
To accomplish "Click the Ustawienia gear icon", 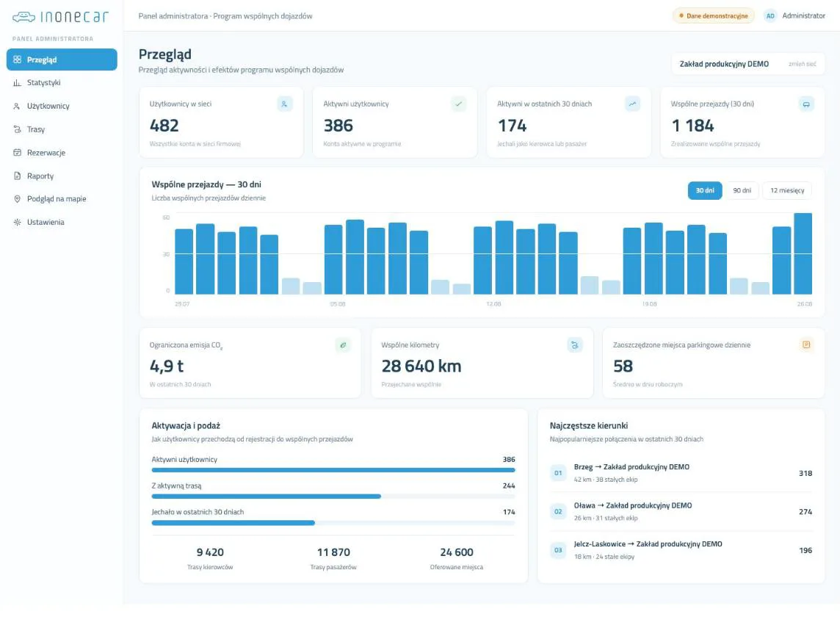I will click(x=17, y=222).
